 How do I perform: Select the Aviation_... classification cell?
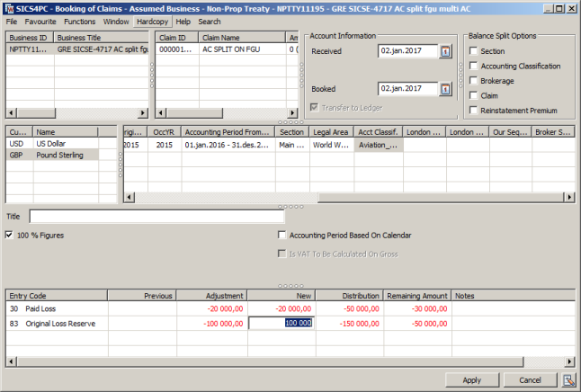click(x=379, y=145)
